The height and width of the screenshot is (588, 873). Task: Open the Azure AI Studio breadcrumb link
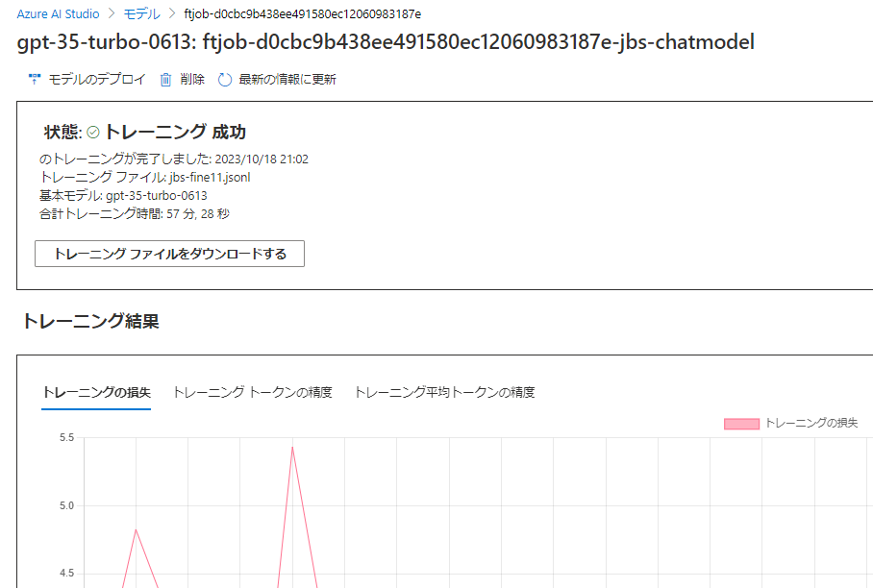point(58,13)
